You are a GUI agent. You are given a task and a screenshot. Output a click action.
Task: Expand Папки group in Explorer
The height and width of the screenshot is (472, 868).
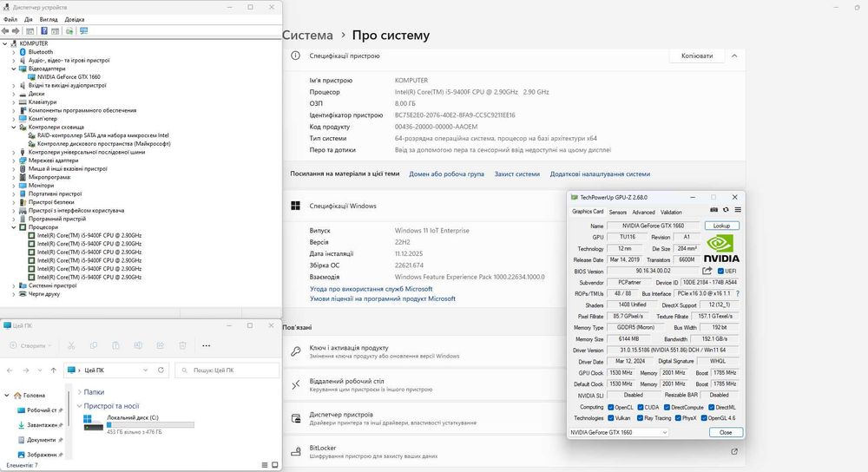pos(80,392)
